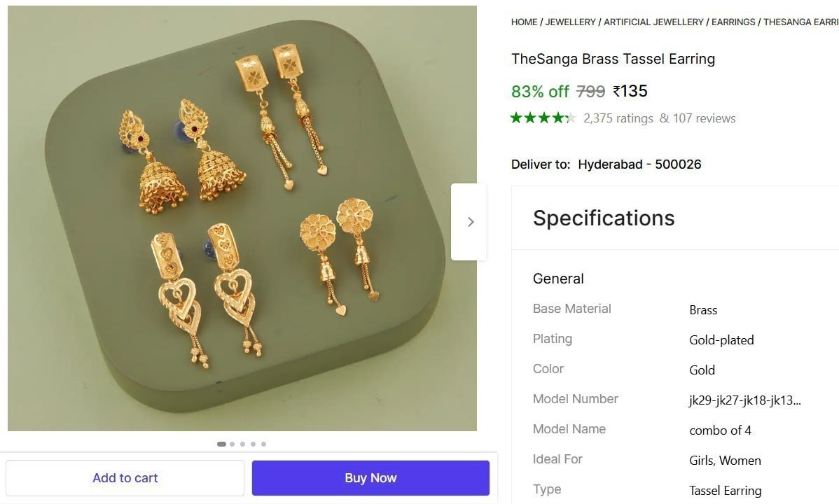Expand the Specifications section
This screenshot has height=504, width=839.
pyautogui.click(x=604, y=218)
